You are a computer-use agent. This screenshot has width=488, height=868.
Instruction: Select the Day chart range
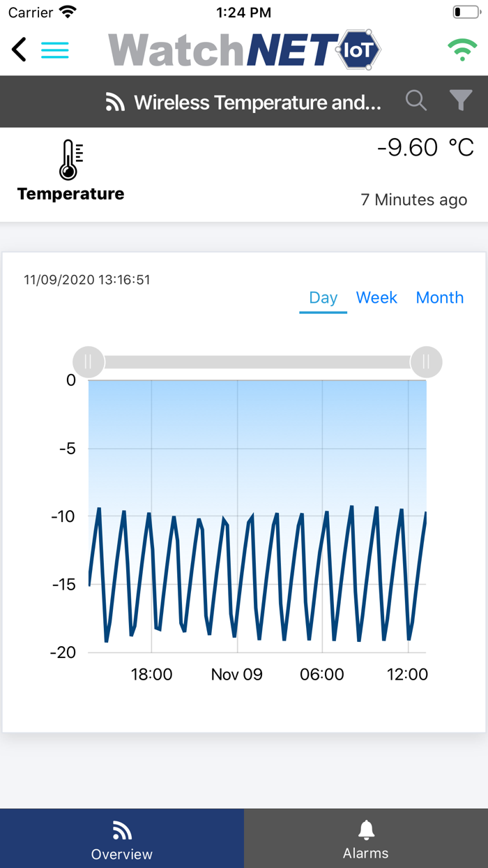pyautogui.click(x=323, y=298)
